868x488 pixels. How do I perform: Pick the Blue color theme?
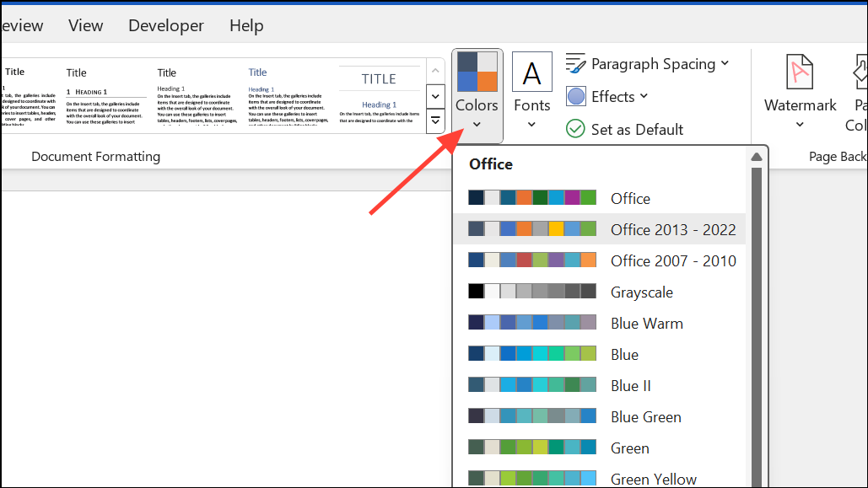tap(600, 354)
